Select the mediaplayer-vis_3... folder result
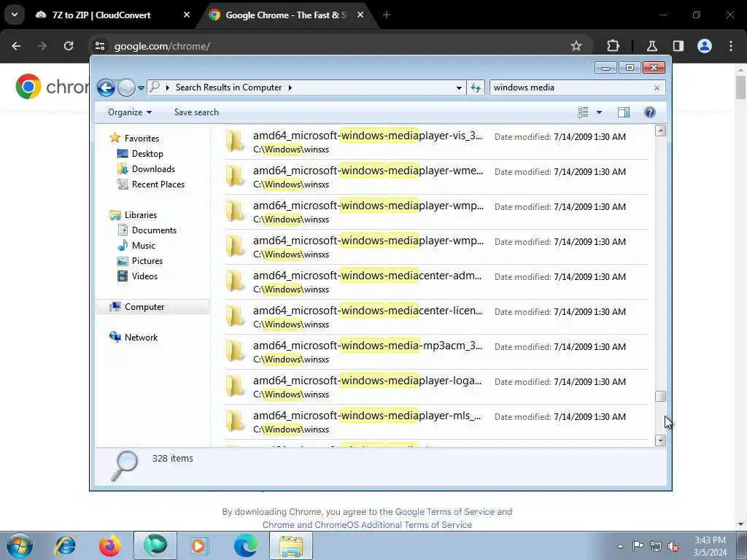This screenshot has height=560, width=747. coord(436,142)
